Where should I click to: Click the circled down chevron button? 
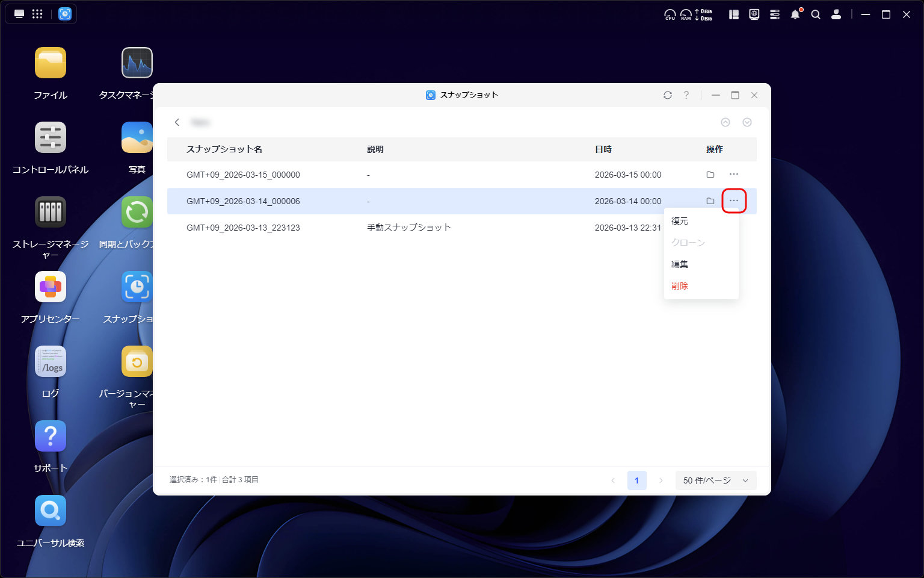tap(747, 122)
